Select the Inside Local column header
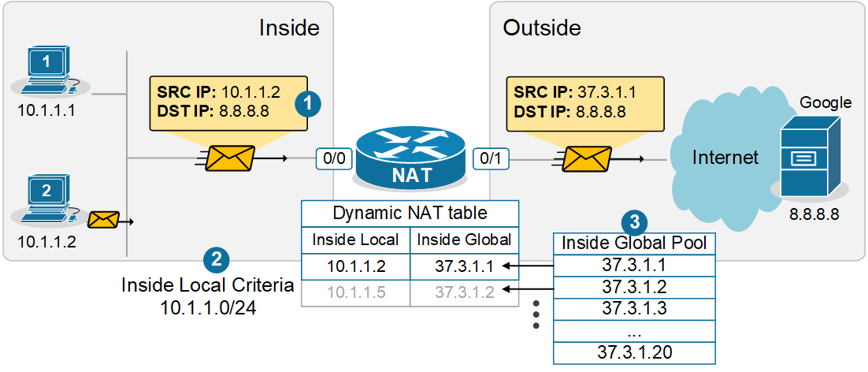Screen dimensions: 868x372 click(355, 240)
